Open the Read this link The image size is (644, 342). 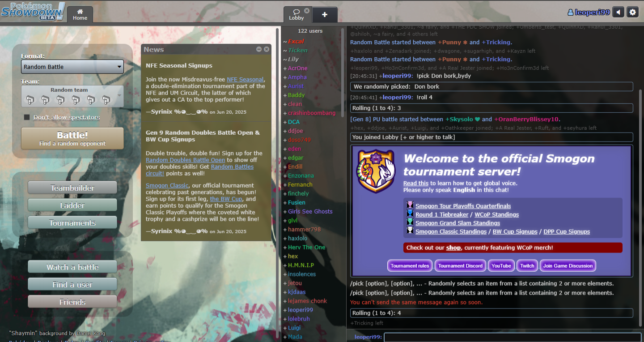416,183
